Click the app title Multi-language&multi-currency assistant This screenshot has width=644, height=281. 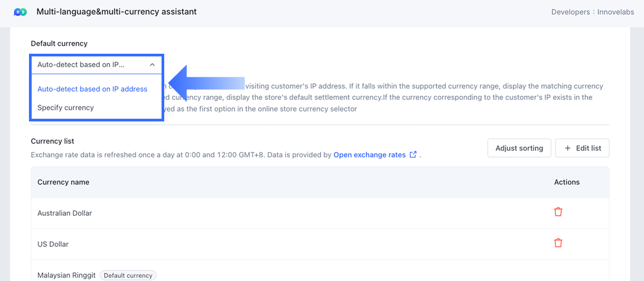pyautogui.click(x=116, y=11)
